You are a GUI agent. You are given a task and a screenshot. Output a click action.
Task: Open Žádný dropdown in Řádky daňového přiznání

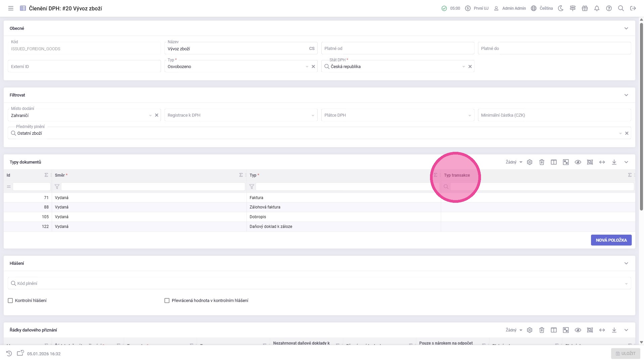pos(514,330)
